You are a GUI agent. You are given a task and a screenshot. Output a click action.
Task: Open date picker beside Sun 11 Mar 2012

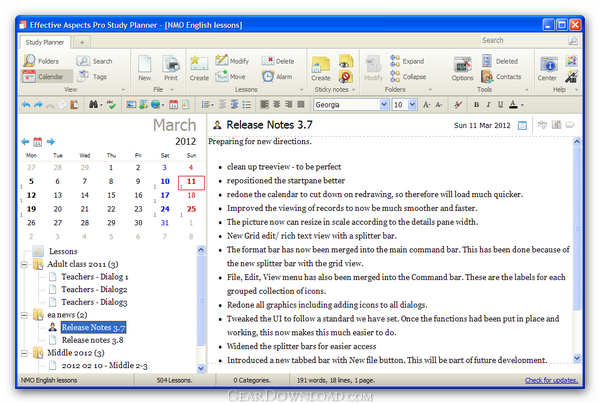pyautogui.click(x=522, y=125)
